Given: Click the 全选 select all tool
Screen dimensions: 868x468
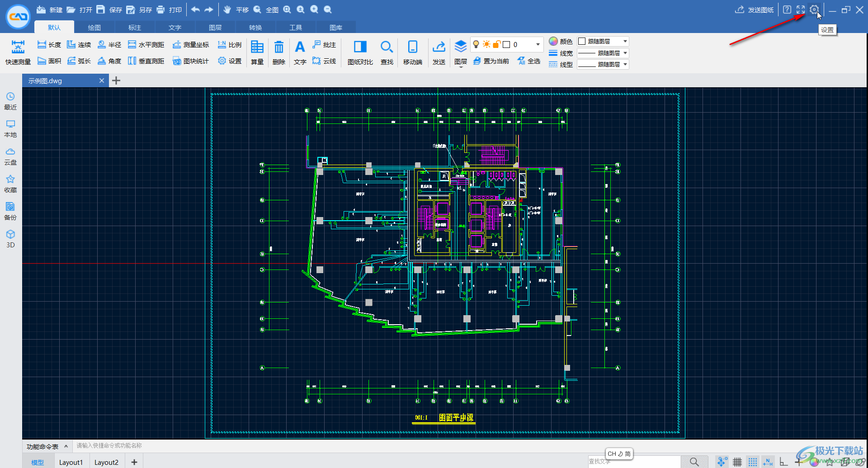Looking at the screenshot, I should tap(529, 61).
